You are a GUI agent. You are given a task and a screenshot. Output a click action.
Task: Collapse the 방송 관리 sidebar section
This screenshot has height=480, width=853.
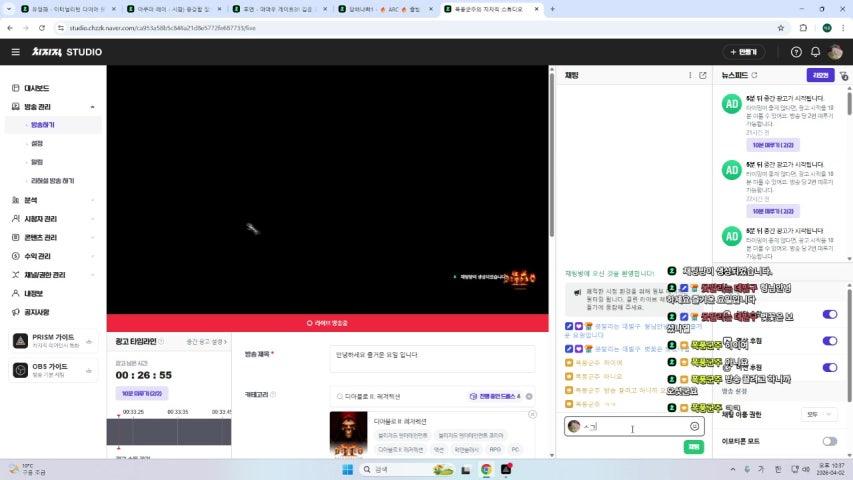[x=92, y=107]
